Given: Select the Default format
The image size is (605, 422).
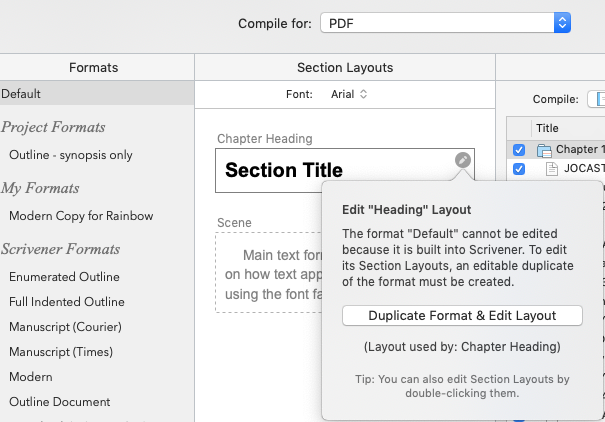Looking at the screenshot, I should tap(97, 93).
